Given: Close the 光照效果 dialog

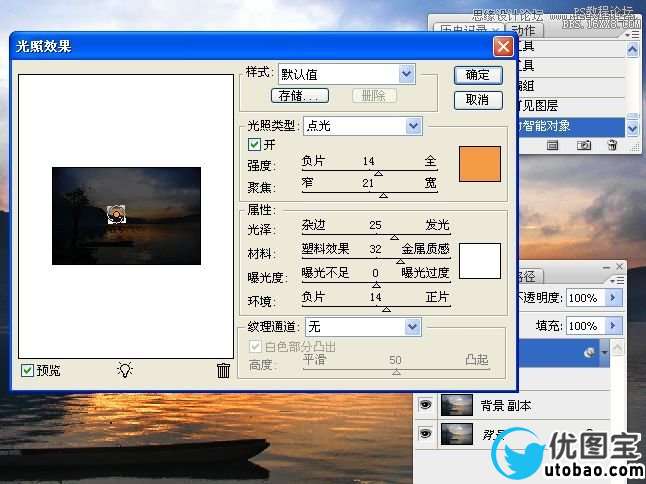Looking at the screenshot, I should (503, 47).
